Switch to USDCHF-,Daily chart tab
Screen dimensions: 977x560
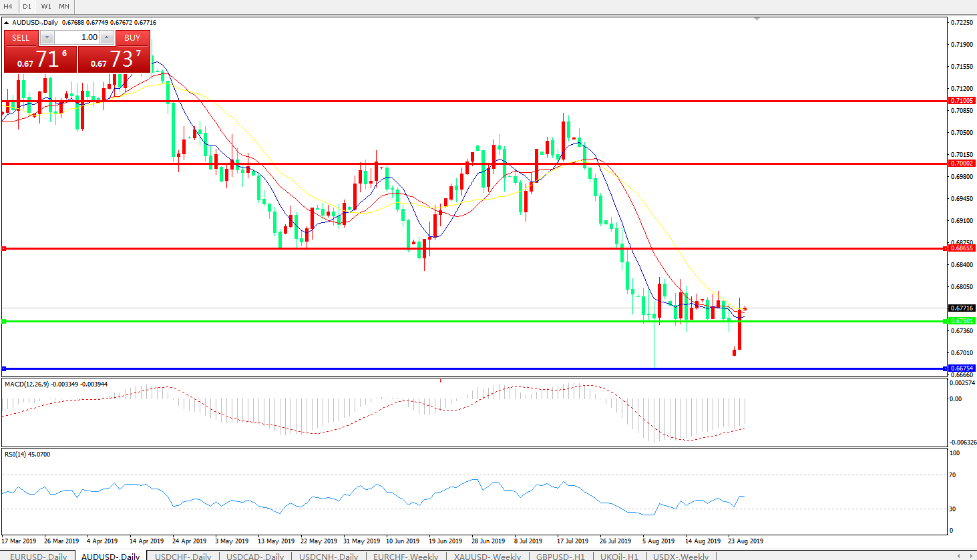(x=183, y=556)
